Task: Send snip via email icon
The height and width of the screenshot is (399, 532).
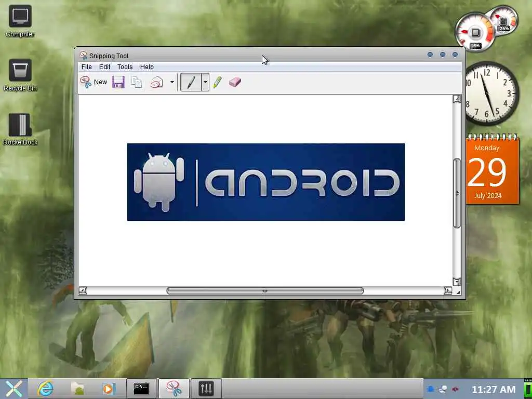Action: coord(157,82)
